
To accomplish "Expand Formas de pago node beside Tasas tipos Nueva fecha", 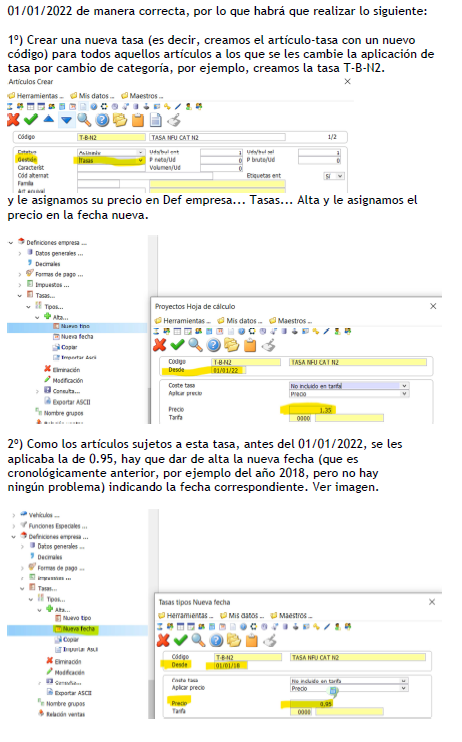I will [22, 568].
